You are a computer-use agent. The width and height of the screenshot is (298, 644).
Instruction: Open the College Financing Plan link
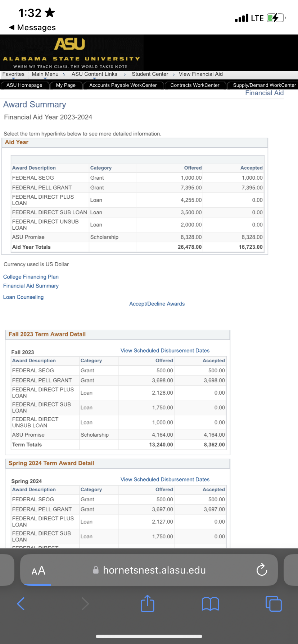coord(31,277)
